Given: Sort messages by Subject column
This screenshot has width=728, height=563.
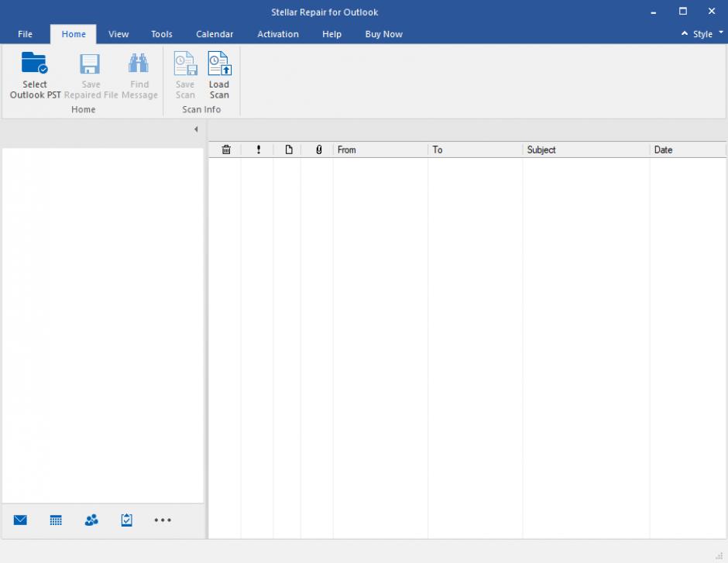Looking at the screenshot, I should point(586,149).
